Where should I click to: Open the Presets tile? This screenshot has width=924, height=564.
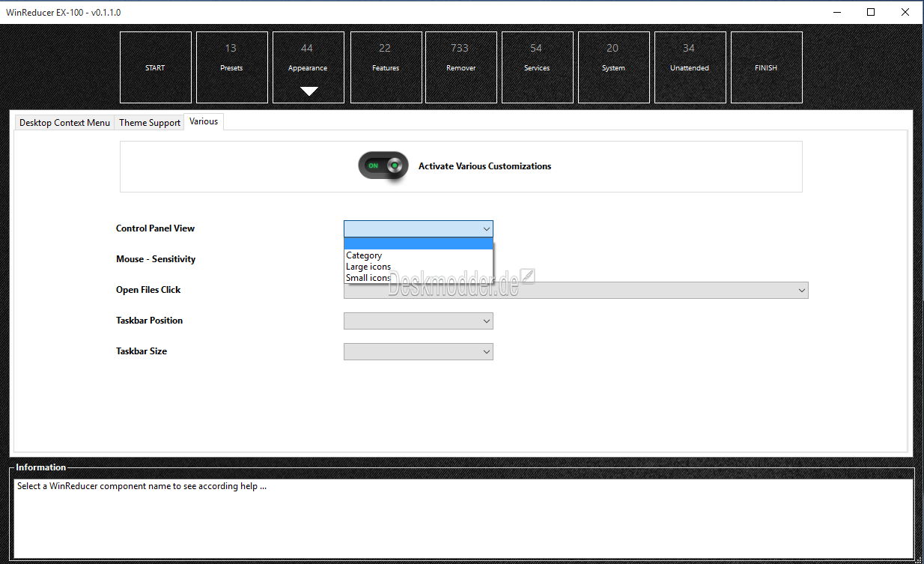click(232, 67)
